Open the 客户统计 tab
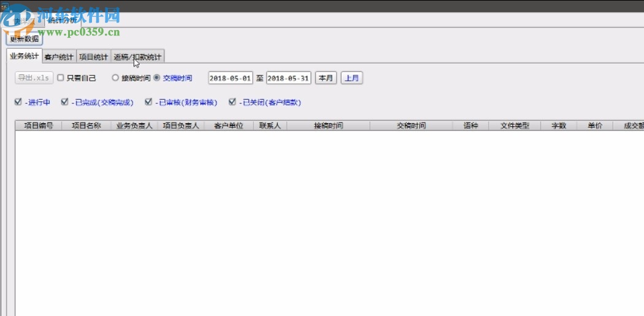This screenshot has height=316, width=644. [59, 57]
